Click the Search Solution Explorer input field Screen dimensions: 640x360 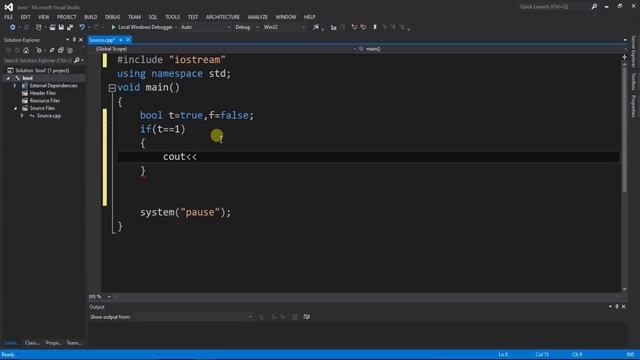tap(38, 60)
